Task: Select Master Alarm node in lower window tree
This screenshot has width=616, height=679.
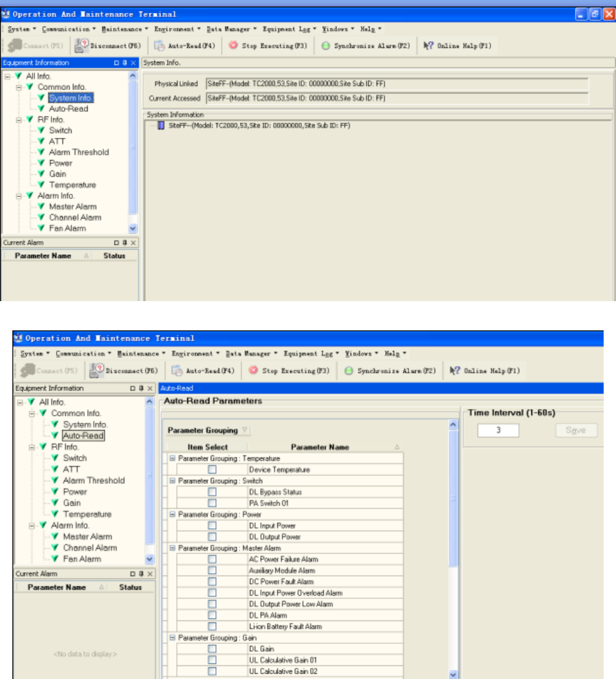Action: pyautogui.click(x=88, y=537)
